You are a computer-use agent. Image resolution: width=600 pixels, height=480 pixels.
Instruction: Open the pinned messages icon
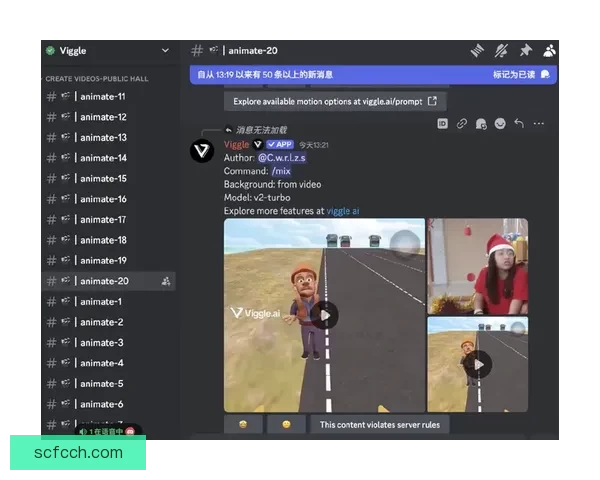click(525, 50)
